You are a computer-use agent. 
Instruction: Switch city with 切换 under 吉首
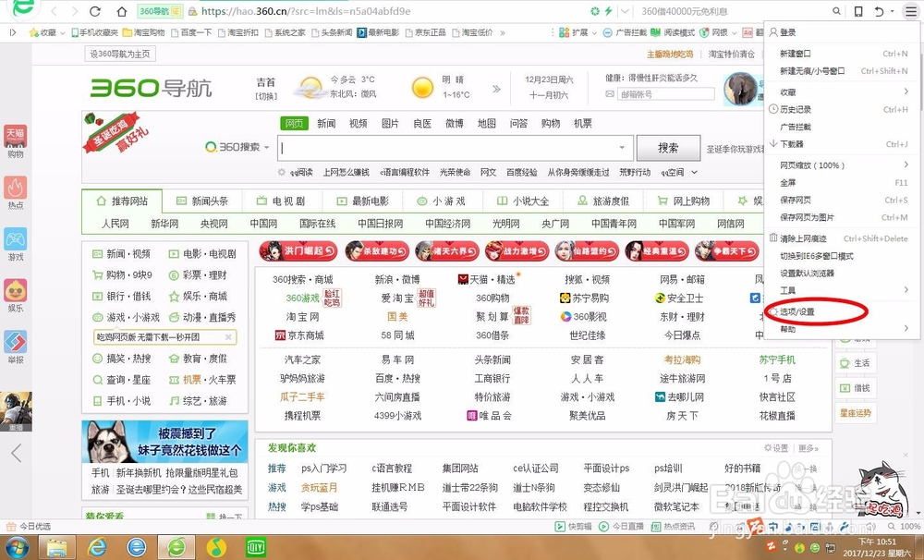tap(266, 96)
